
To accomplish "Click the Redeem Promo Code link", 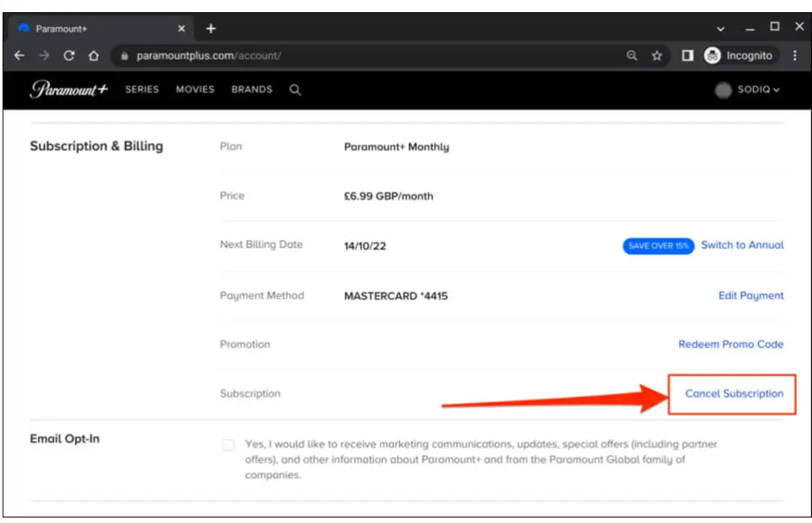I will coord(731,344).
